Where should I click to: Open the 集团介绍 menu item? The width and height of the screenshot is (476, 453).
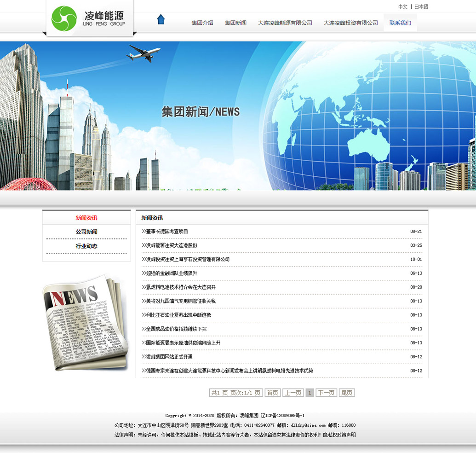(x=202, y=23)
